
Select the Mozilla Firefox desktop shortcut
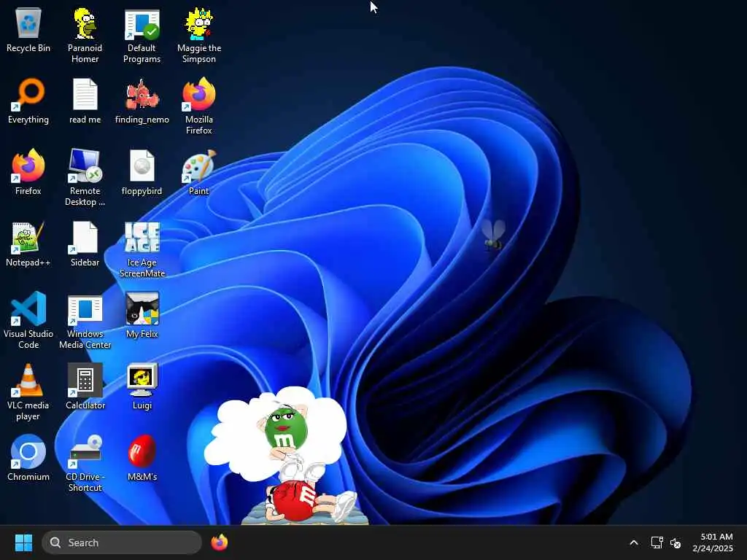coord(199,106)
